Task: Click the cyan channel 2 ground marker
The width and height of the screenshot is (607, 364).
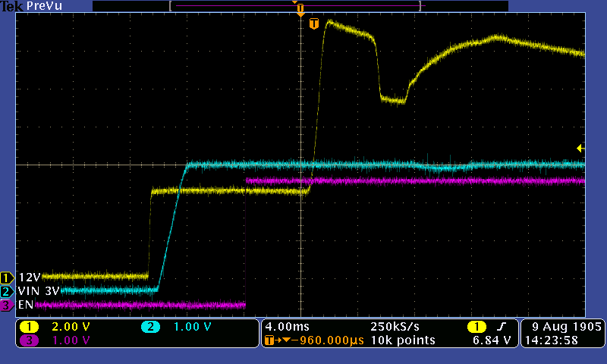Action: point(7,291)
